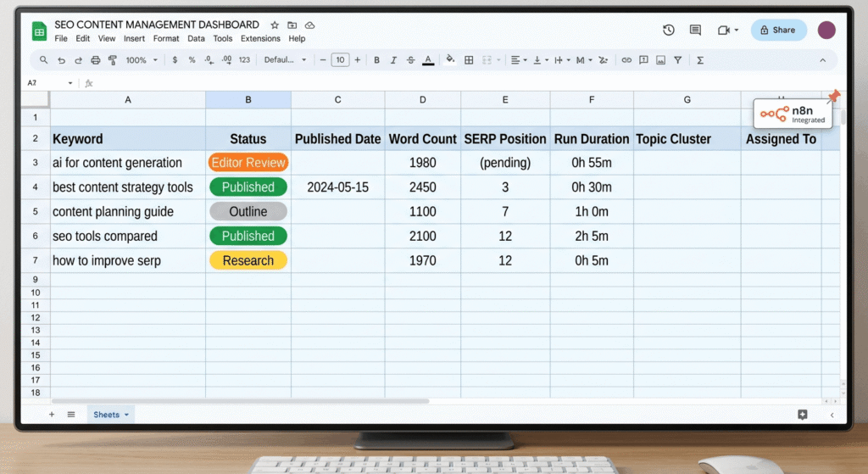Image resolution: width=868 pixels, height=474 pixels.
Task: Decrease decimal places
Action: tap(209, 60)
